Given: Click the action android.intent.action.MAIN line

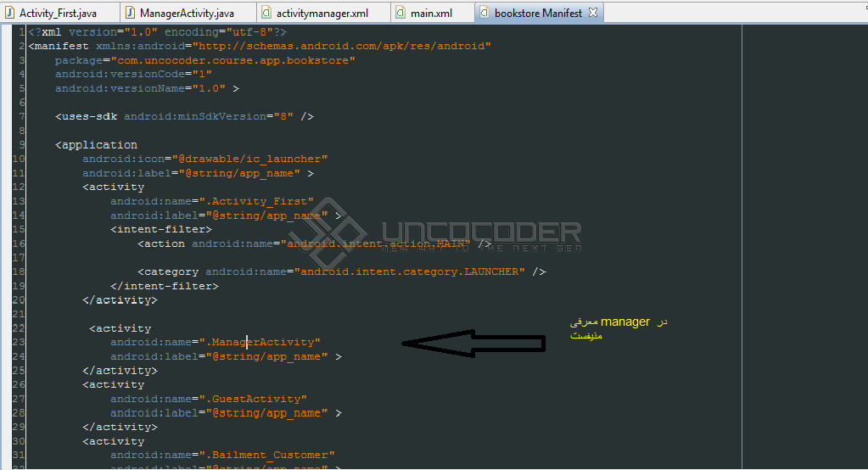Looking at the screenshot, I should point(315,243).
